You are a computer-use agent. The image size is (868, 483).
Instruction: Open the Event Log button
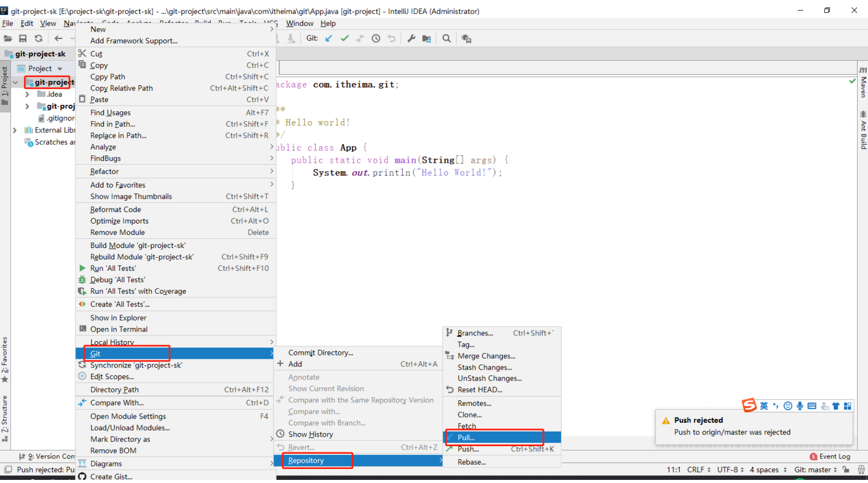click(x=830, y=456)
